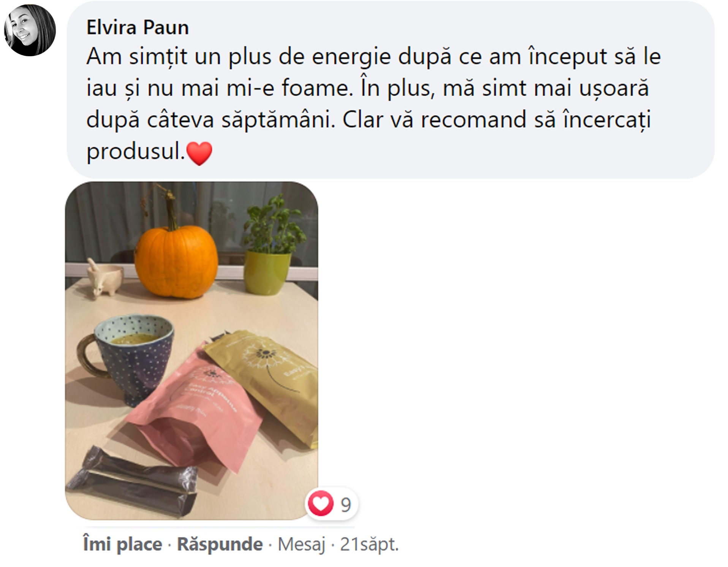
Task: Open the attached product photo
Action: tap(191, 350)
